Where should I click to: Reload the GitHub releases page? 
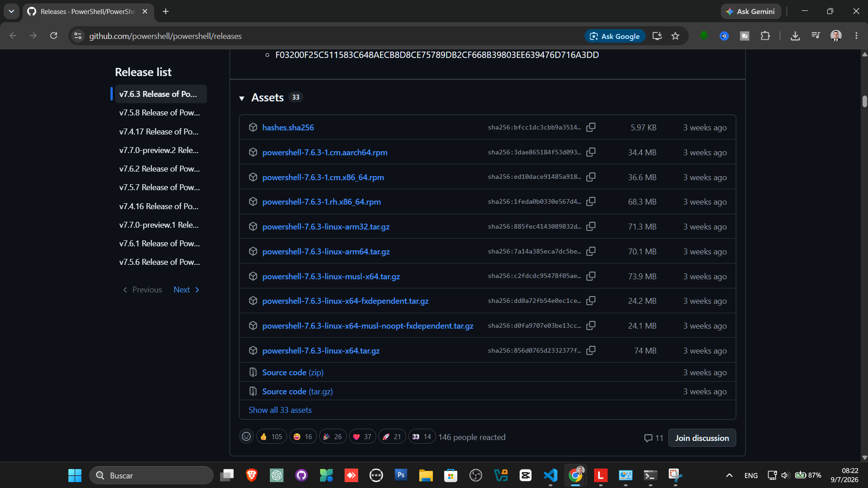click(53, 36)
